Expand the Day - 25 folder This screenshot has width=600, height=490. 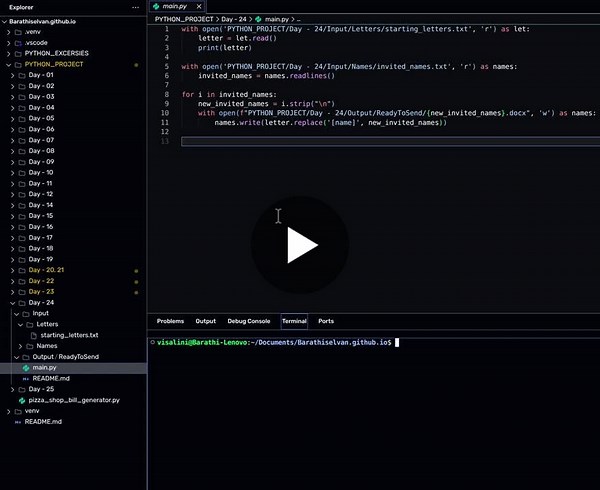point(12,389)
